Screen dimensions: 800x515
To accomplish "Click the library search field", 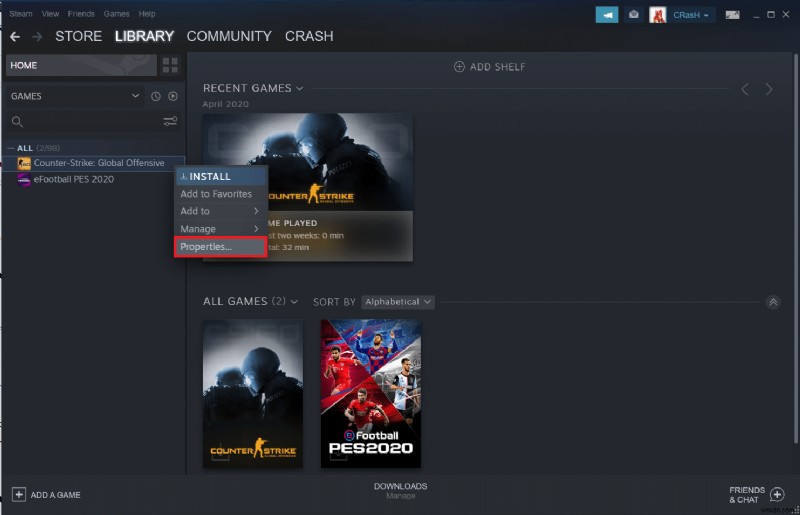I will [x=92, y=121].
